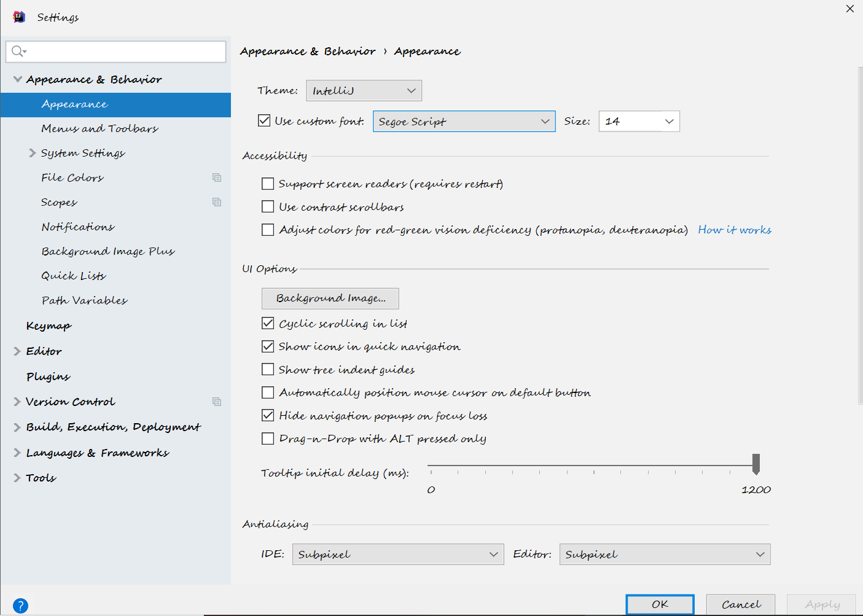This screenshot has width=863, height=616.
Task: Open the Theme dropdown
Action: [x=364, y=90]
